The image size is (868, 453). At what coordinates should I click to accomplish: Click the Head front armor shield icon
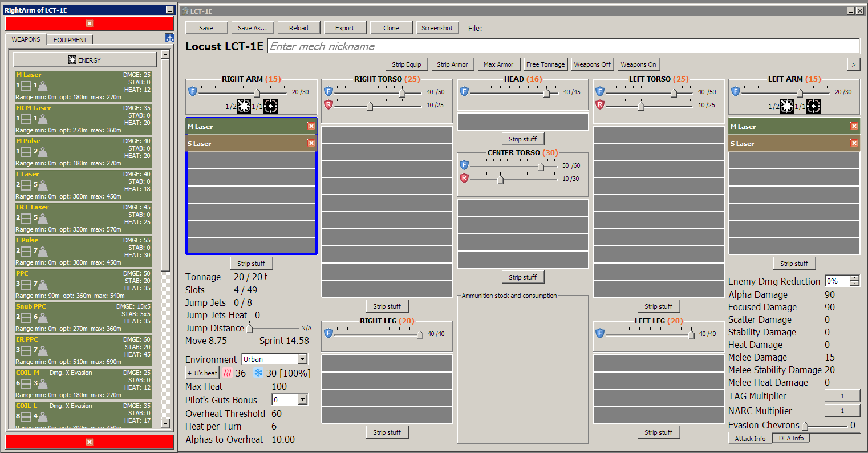click(x=464, y=91)
